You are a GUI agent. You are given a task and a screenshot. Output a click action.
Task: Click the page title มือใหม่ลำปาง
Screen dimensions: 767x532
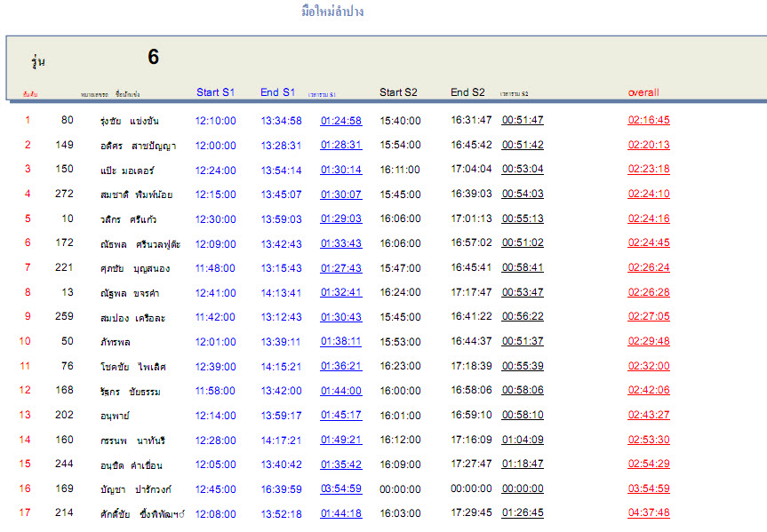(x=332, y=12)
